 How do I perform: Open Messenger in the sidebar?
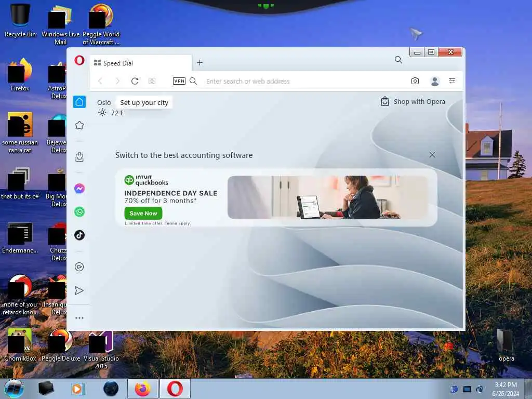79,188
